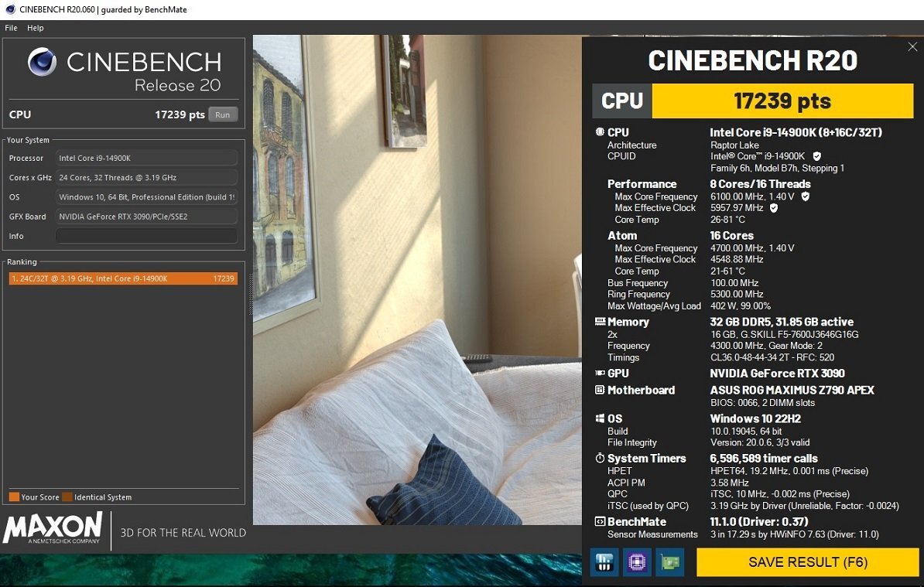This screenshot has width=924, height=587.
Task: Click the orange Your Score legend swatch
Action: (14, 497)
